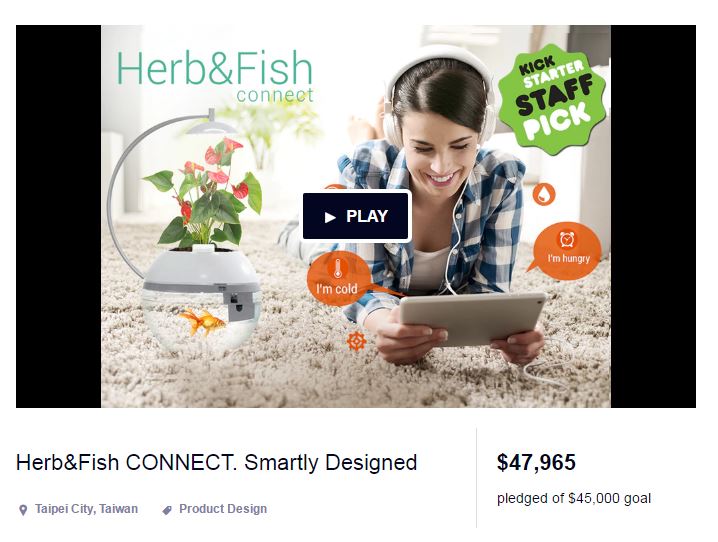Click the Herb&Fish connect logo
This screenshot has width=718, height=542.
tap(215, 76)
